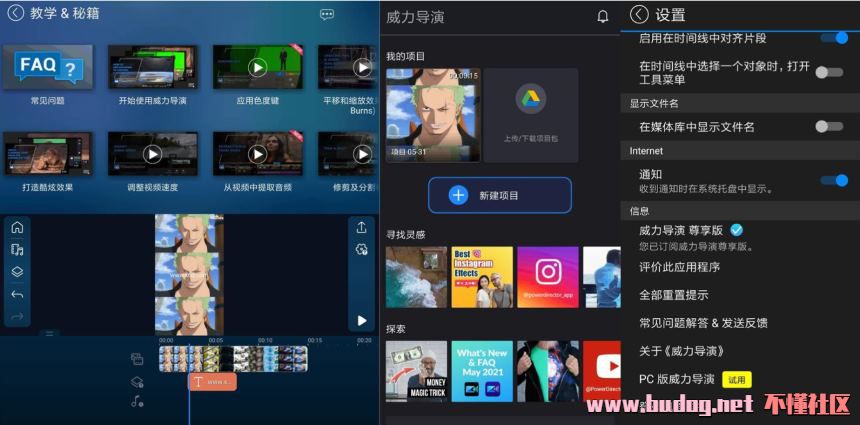
Task: Tap the timeline handle bar
Action: [x=49, y=333]
